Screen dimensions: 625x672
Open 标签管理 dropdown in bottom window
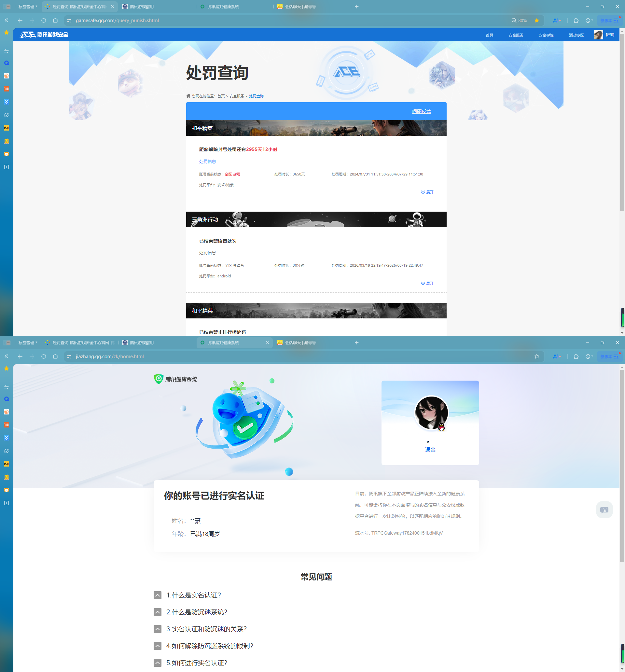(28, 343)
